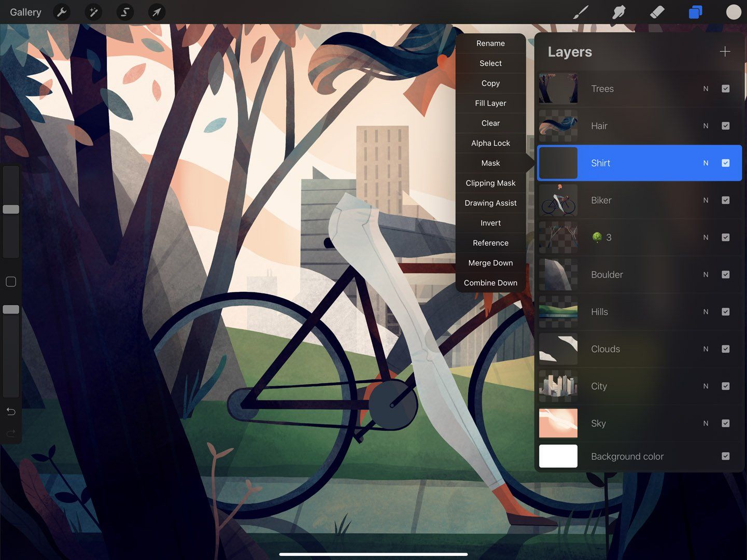Open the color picker circle

tap(733, 11)
